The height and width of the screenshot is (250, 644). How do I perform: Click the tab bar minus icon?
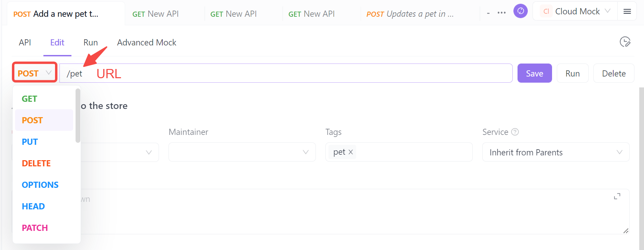click(488, 13)
